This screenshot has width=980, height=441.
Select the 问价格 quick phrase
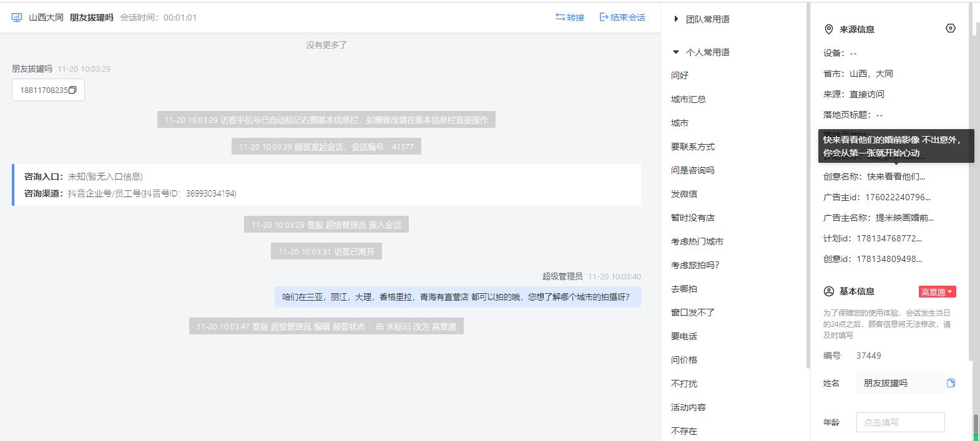[x=684, y=360]
